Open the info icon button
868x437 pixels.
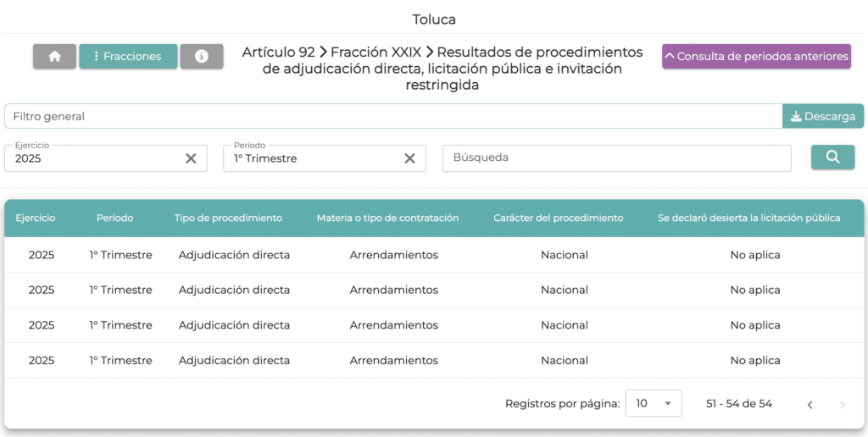(x=202, y=57)
